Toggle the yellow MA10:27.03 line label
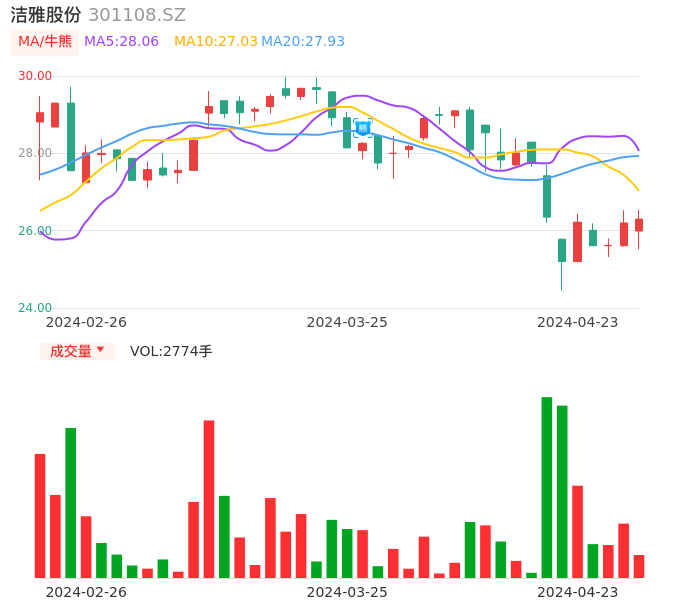 (215, 41)
